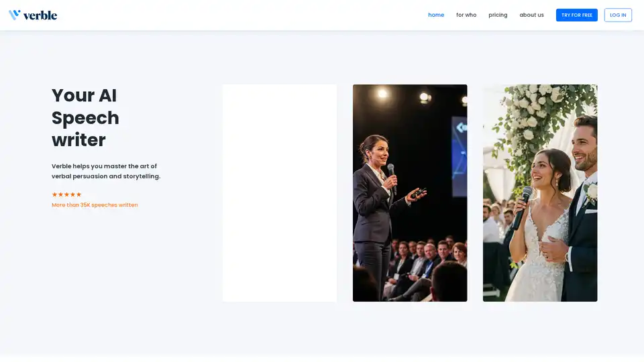Screen dimensions: 644x362
Task: Click the Verble logo icon
Action: click(15, 15)
